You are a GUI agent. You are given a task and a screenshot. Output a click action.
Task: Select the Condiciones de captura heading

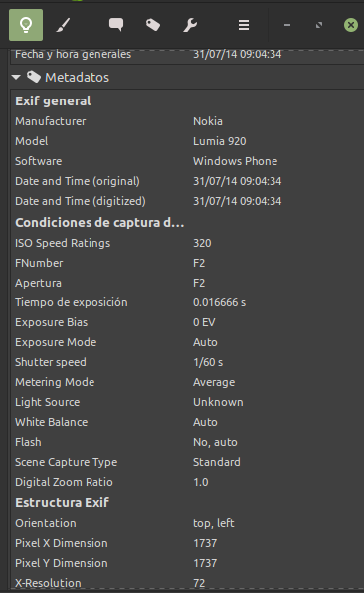(x=99, y=223)
